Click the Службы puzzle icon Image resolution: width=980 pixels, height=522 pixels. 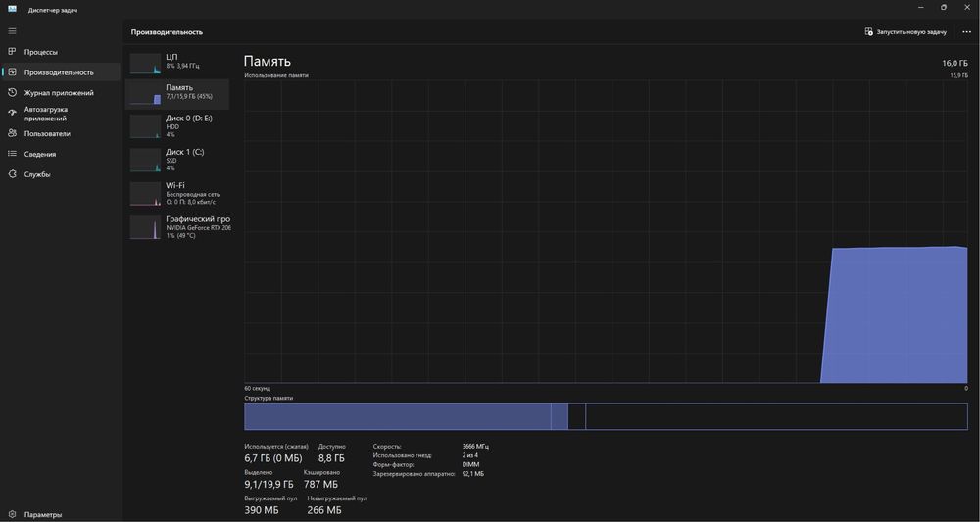pyautogui.click(x=12, y=174)
